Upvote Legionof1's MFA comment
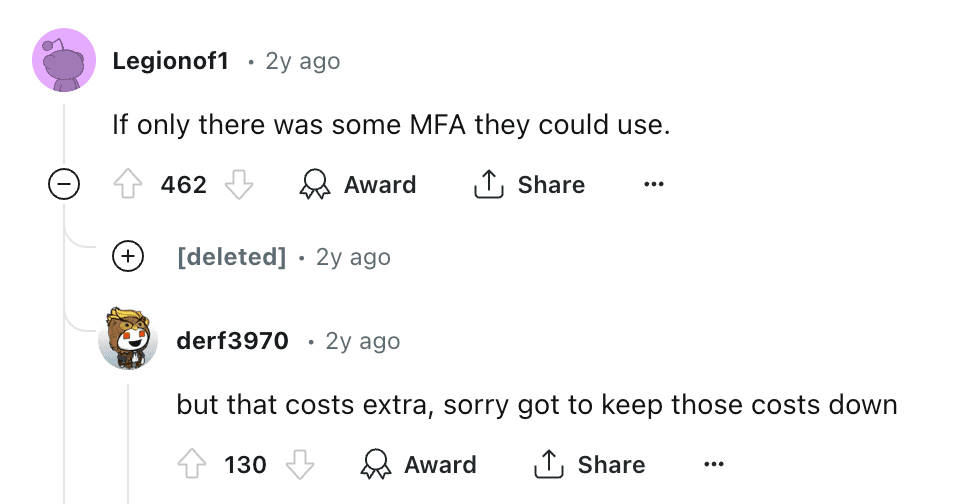 pyautogui.click(x=128, y=185)
